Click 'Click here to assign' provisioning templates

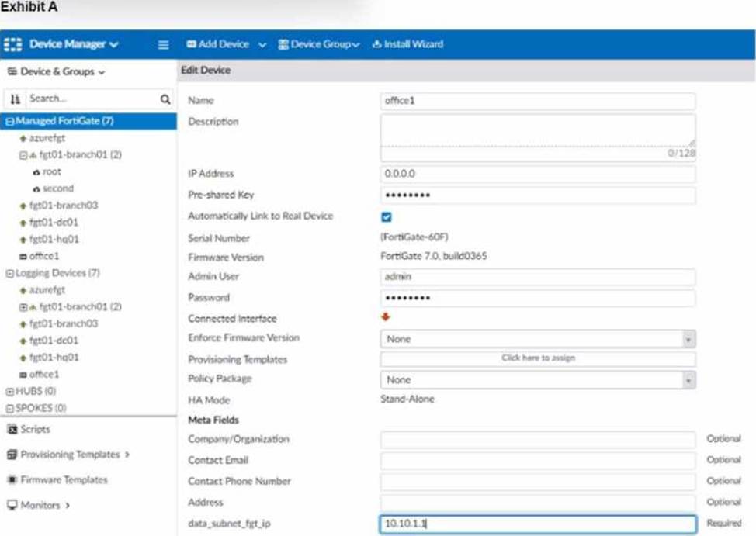tap(537, 358)
